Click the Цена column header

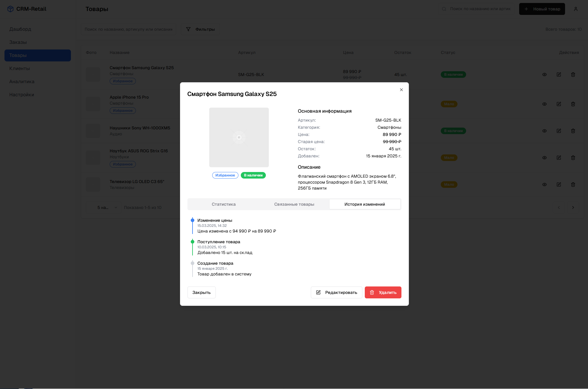click(x=348, y=52)
